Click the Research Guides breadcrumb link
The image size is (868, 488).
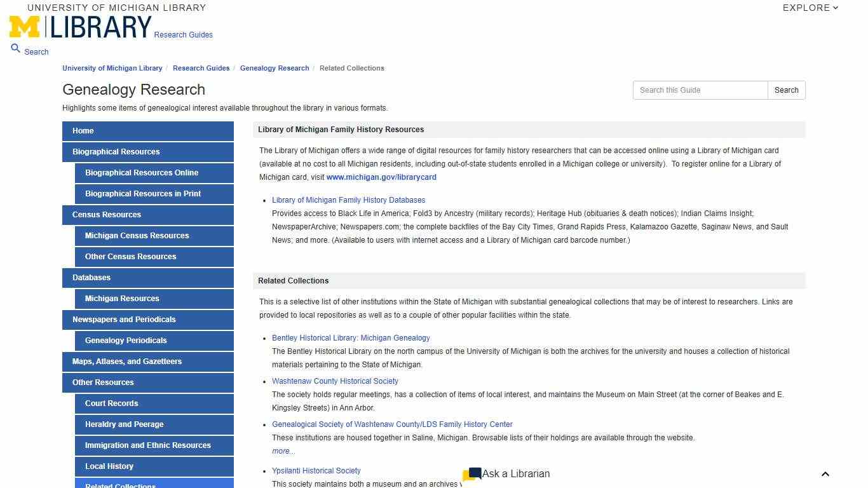pyautogui.click(x=201, y=68)
